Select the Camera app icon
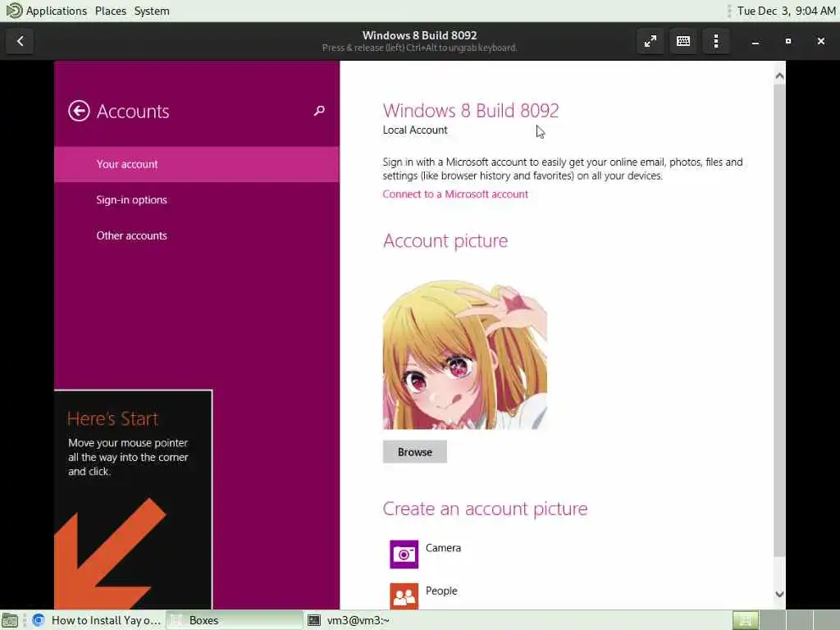 [404, 554]
